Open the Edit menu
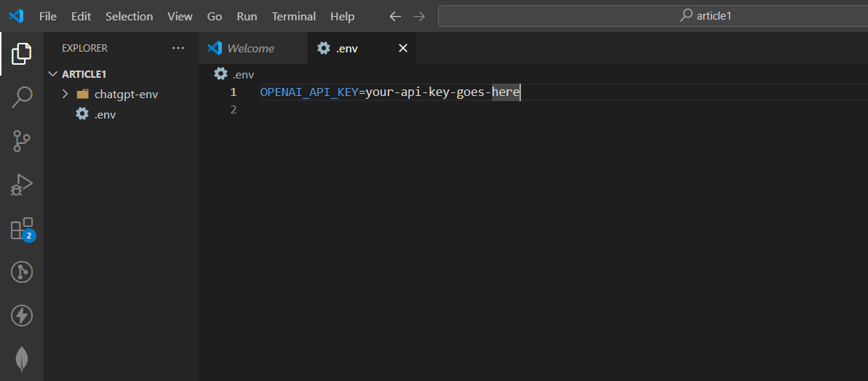Viewport: 868px width, 381px height. click(81, 16)
